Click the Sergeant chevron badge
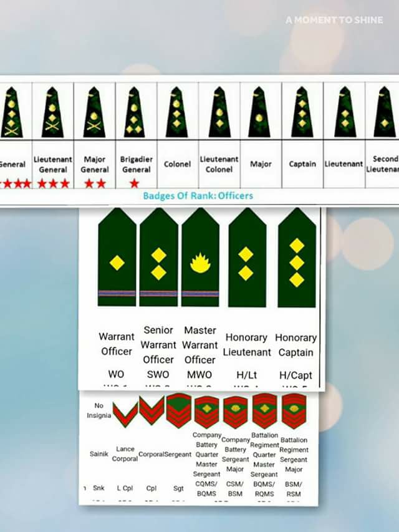 [x=179, y=410]
